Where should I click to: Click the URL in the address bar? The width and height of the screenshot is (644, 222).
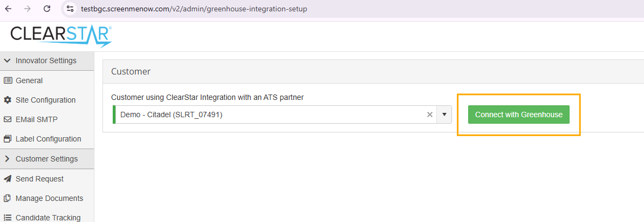194,9
